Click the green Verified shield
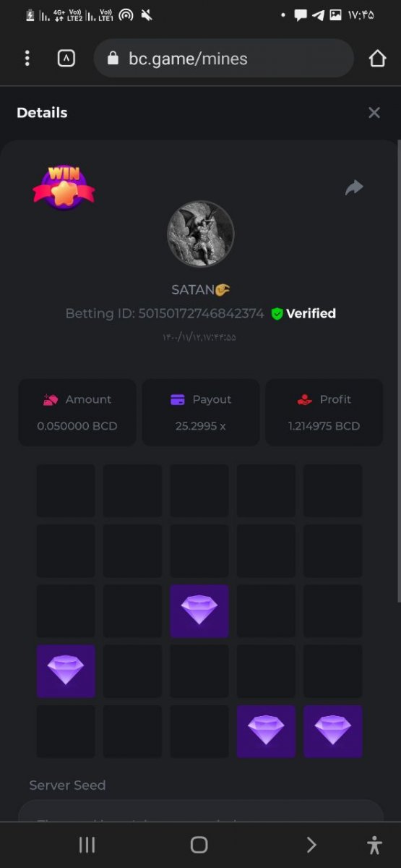The height and width of the screenshot is (868, 401). tap(277, 314)
